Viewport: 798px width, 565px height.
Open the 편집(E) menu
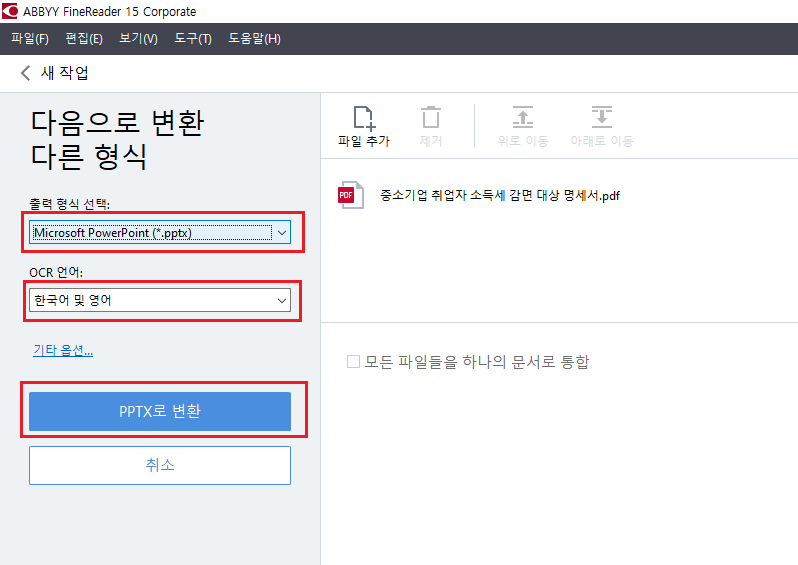click(84, 39)
